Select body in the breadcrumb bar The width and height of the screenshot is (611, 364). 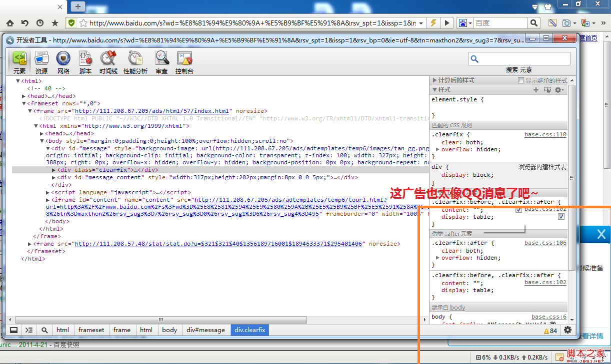click(x=169, y=330)
